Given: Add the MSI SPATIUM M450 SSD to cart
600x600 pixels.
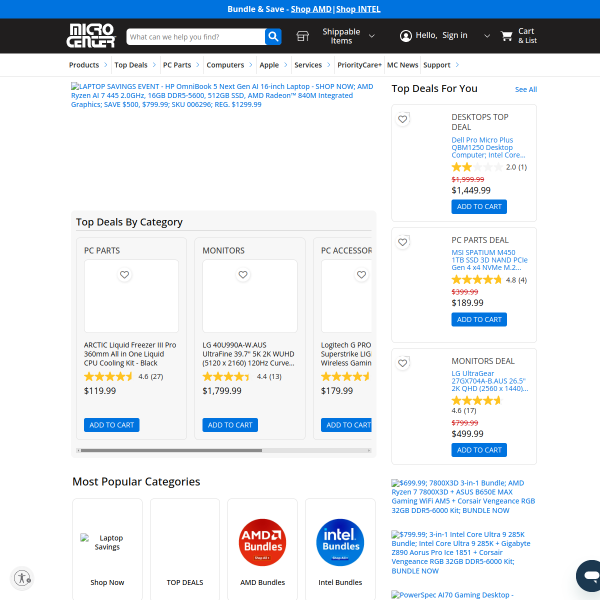Looking at the screenshot, I should tap(479, 320).
